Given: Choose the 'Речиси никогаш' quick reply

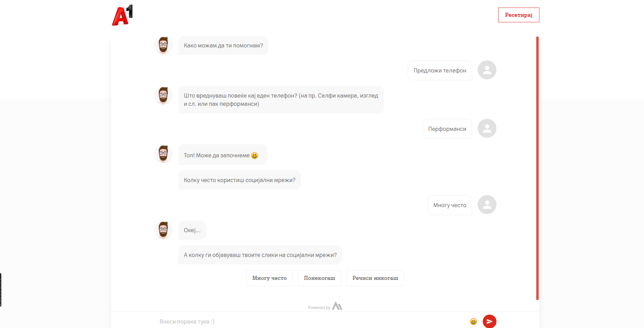Looking at the screenshot, I should coord(375,278).
